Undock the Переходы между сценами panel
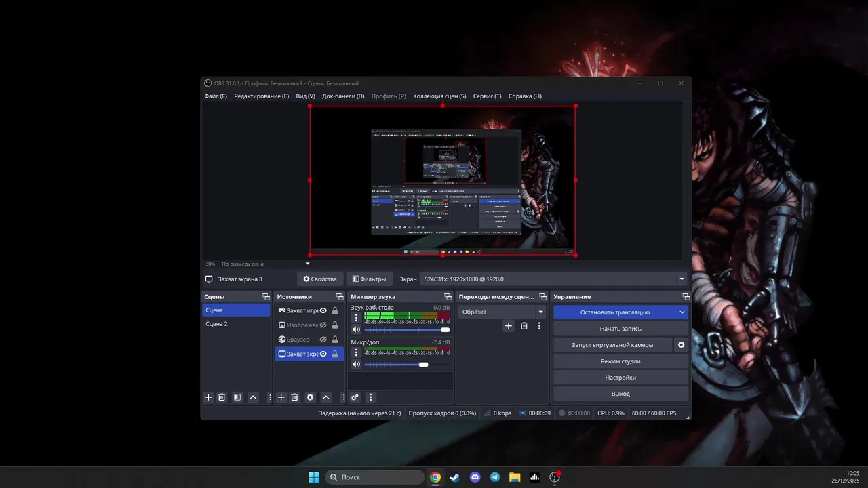This screenshot has height=488, width=868. pyautogui.click(x=542, y=296)
